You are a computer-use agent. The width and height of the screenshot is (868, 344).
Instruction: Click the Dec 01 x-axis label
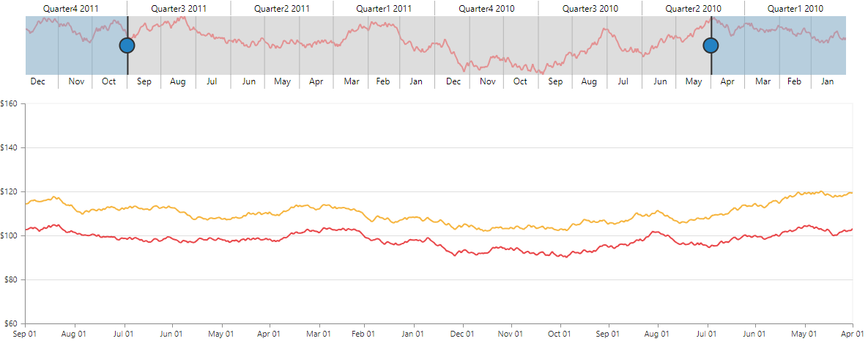(461, 334)
